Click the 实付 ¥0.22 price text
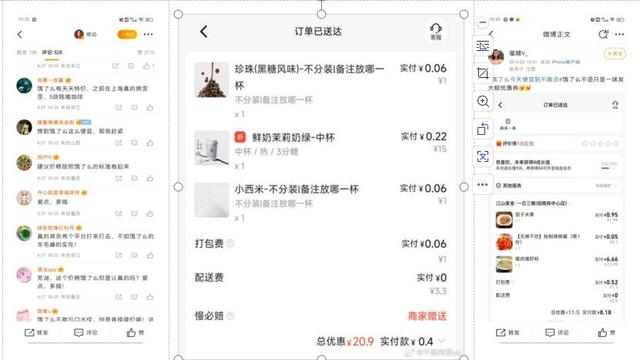 click(424, 136)
